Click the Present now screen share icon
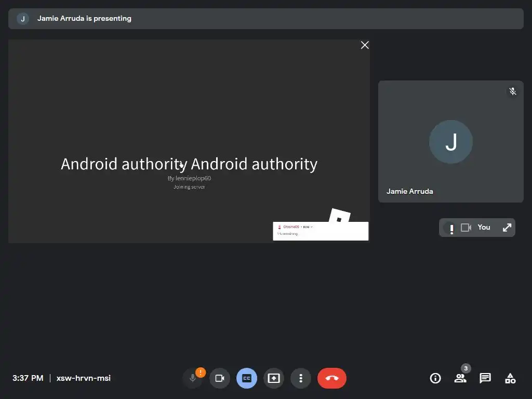This screenshot has width=532, height=399. click(274, 378)
